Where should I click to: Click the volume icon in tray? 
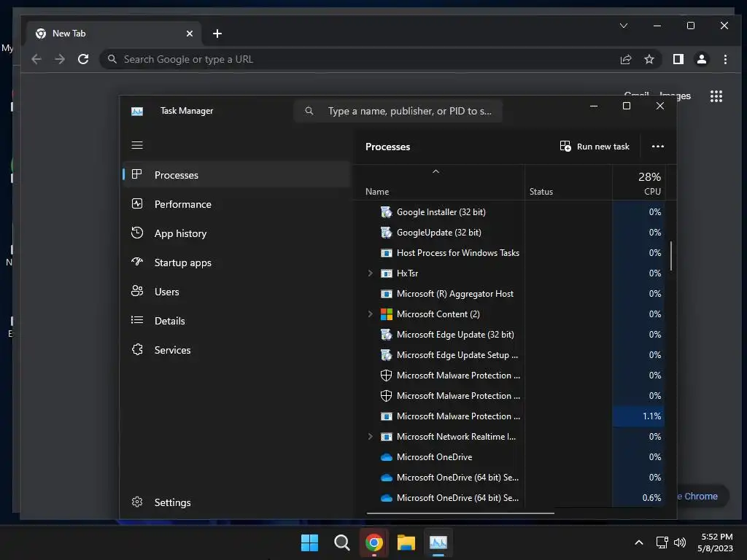click(680, 542)
